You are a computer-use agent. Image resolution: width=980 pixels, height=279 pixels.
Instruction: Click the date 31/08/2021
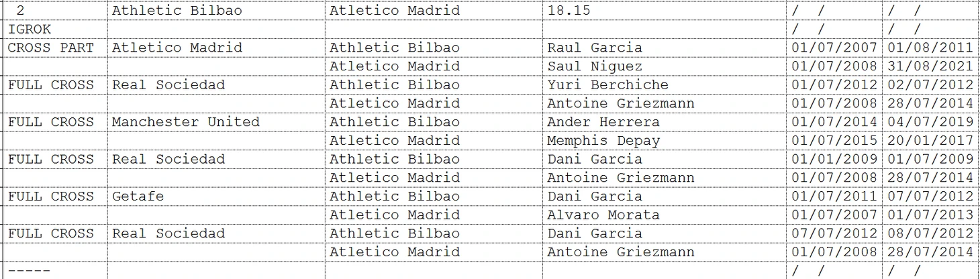[x=930, y=66]
